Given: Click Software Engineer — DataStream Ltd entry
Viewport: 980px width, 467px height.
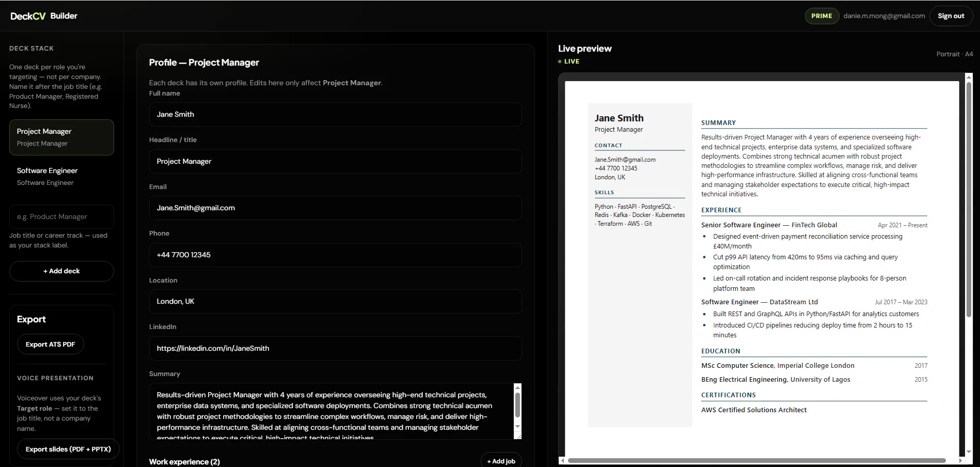Looking at the screenshot, I should click(760, 302).
